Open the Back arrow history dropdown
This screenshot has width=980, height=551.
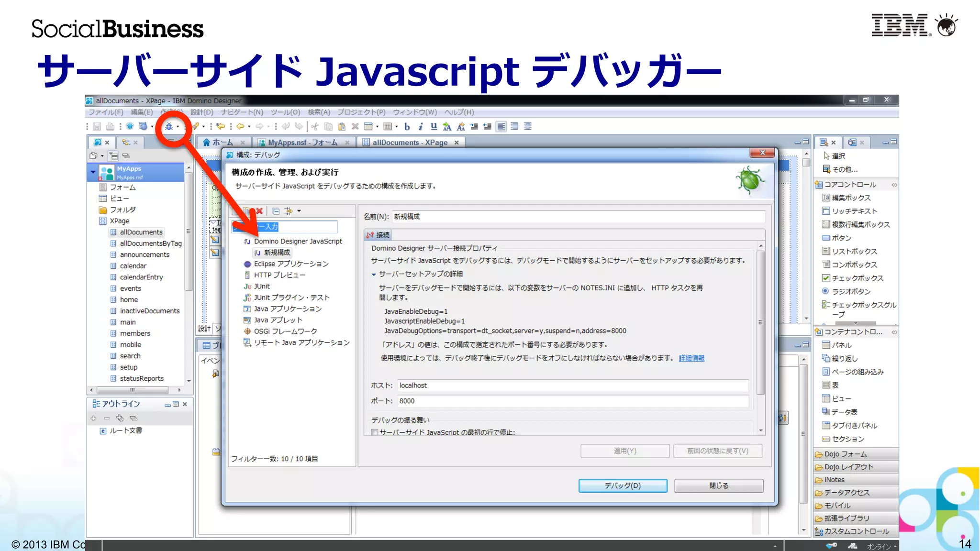point(249,127)
